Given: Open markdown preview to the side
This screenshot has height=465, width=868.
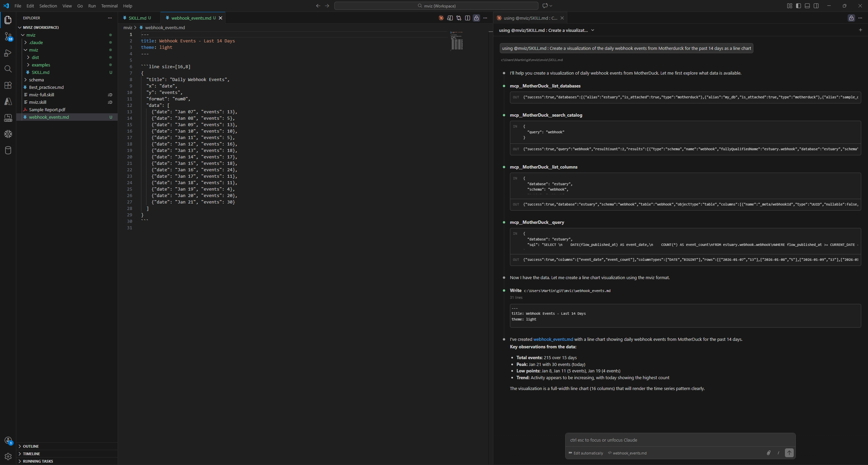Looking at the screenshot, I should point(450,18).
